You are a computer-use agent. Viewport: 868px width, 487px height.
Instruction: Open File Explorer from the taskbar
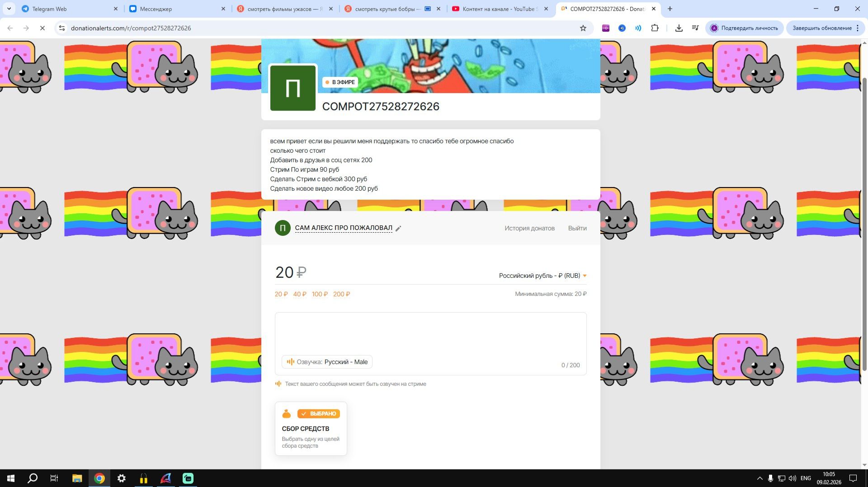[77, 478]
